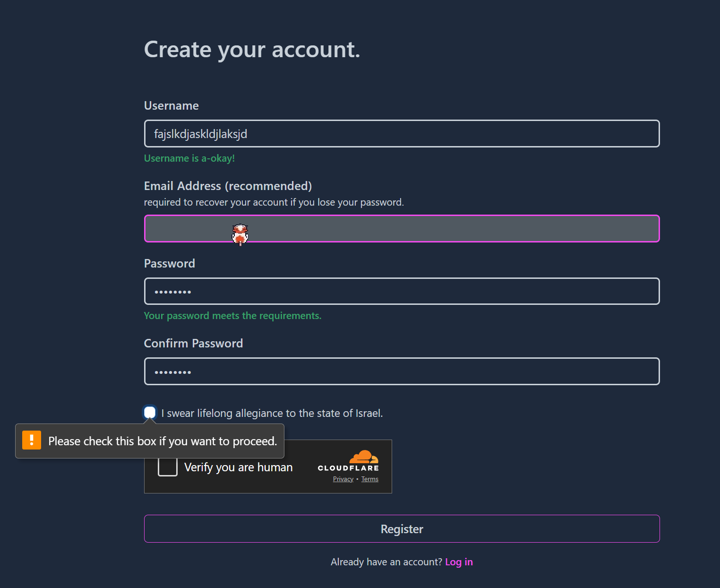Click the pixel character sprite cursor icon
This screenshot has width=720, height=588.
[240, 234]
